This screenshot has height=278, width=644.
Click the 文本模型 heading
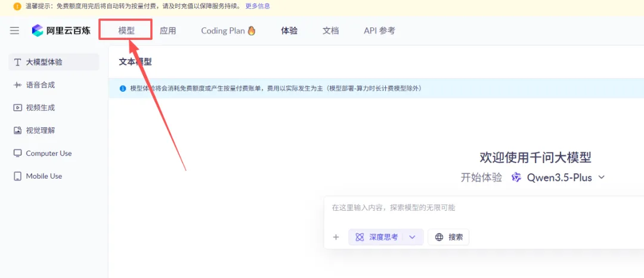coord(135,62)
